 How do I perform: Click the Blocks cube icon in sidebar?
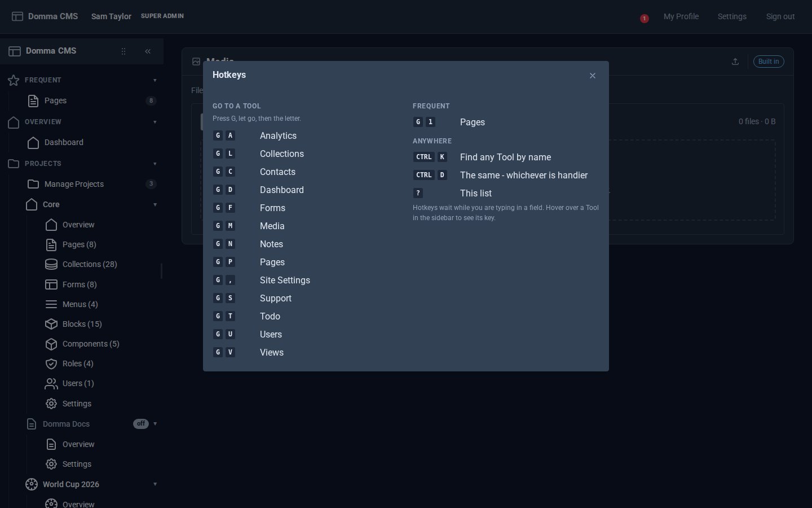pyautogui.click(x=51, y=324)
